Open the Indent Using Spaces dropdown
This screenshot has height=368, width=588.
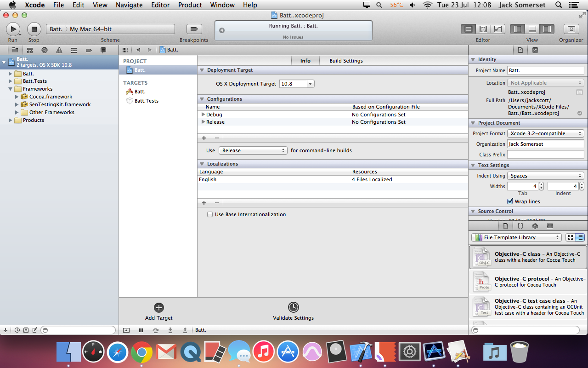click(546, 176)
